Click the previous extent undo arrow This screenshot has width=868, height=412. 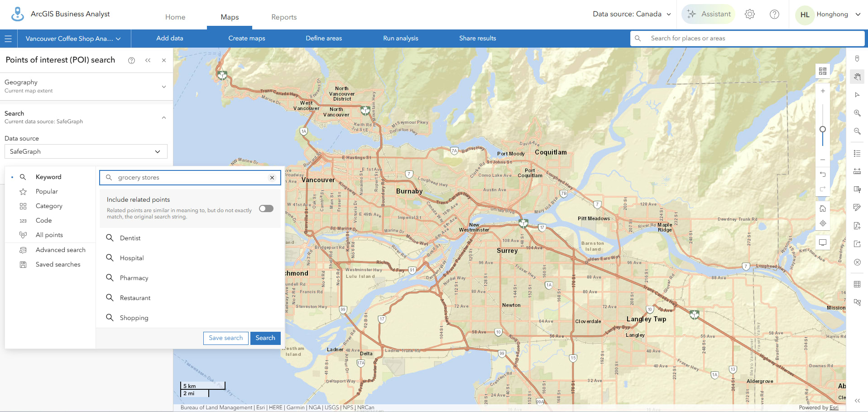click(823, 174)
